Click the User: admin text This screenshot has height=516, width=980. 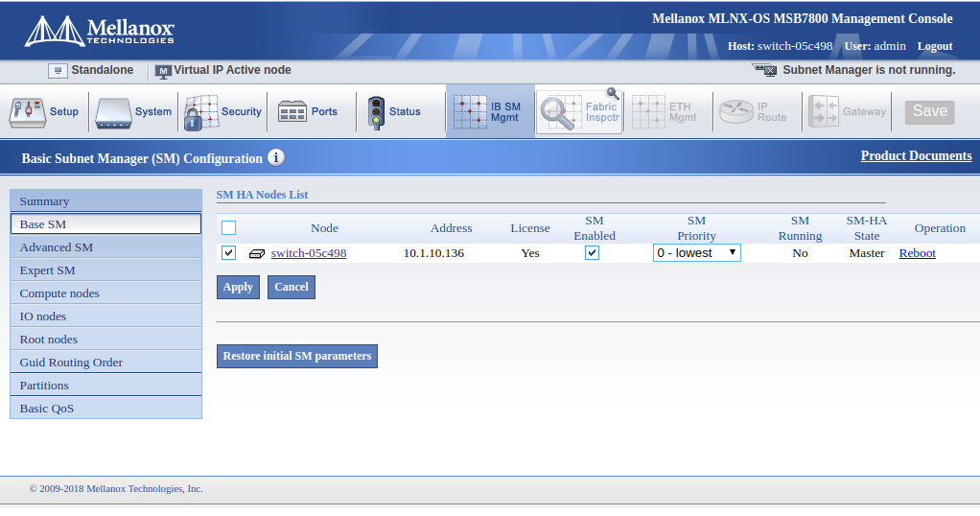click(x=875, y=46)
